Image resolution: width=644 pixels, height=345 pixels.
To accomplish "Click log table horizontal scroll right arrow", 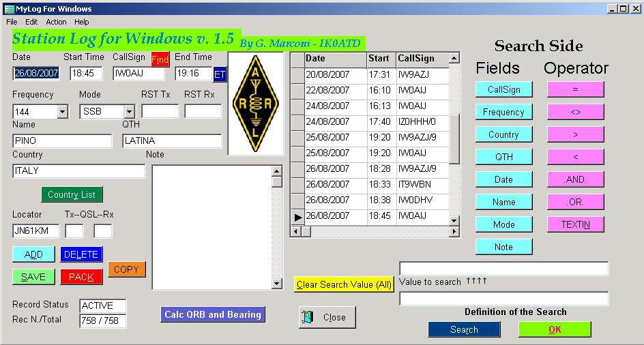I will point(454,232).
